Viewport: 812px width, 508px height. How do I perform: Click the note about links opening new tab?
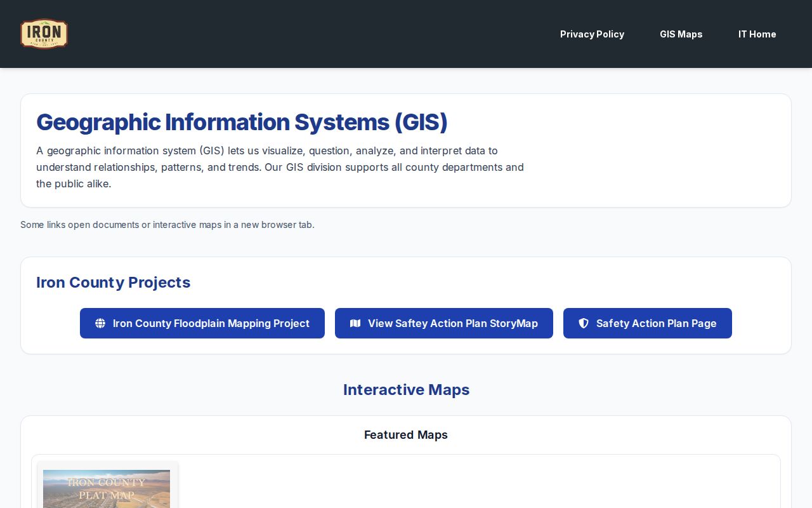(167, 225)
